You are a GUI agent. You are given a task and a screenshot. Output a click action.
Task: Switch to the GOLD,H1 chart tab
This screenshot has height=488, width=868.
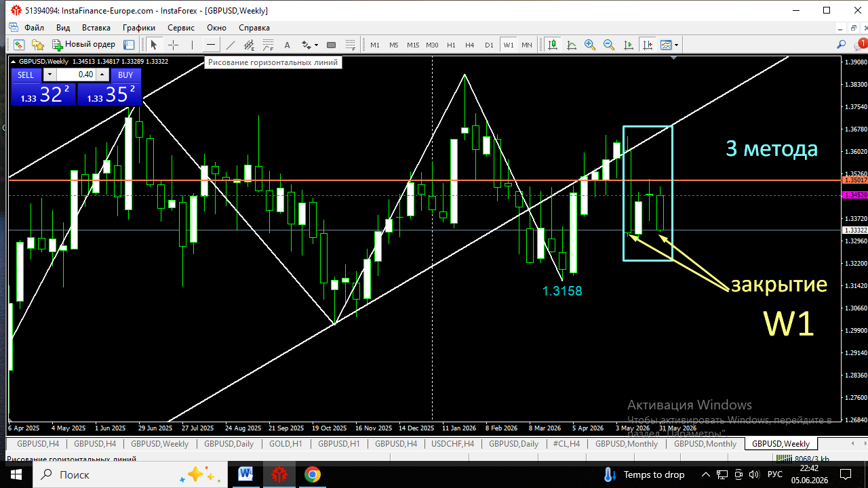click(285, 444)
